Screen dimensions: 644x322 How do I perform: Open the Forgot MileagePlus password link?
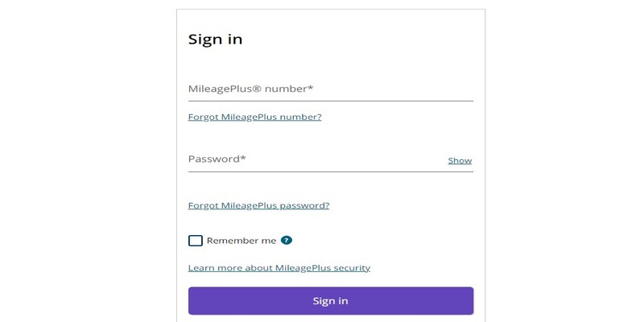pos(258,205)
